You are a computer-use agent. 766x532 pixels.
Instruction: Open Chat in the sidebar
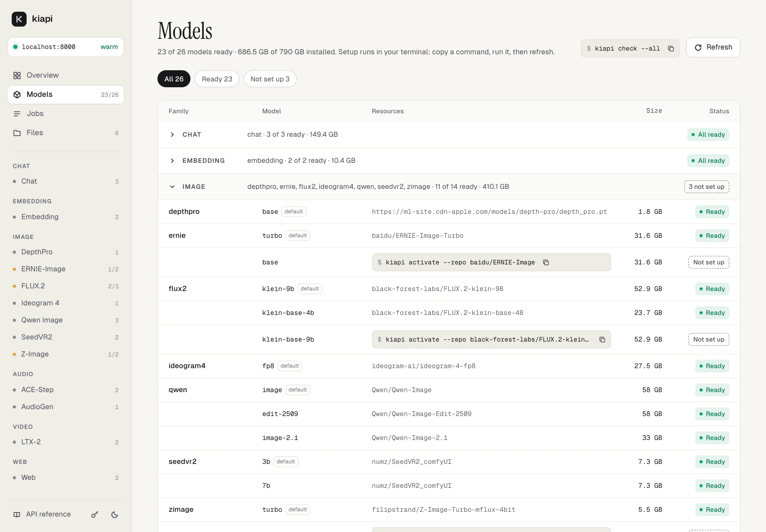click(66, 181)
